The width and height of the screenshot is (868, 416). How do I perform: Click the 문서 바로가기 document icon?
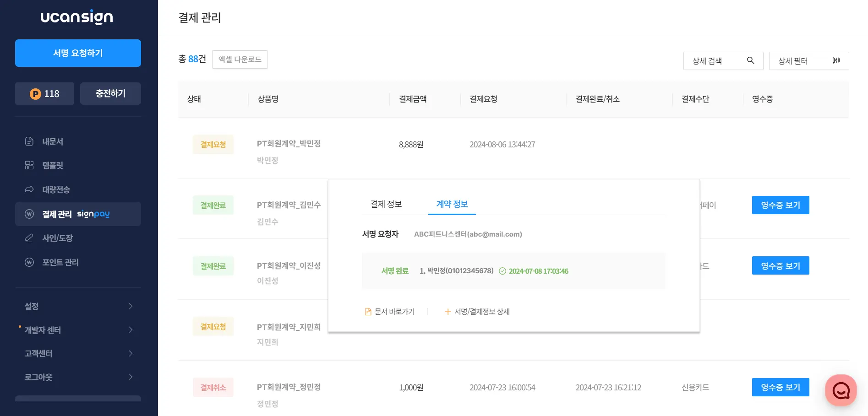click(368, 312)
